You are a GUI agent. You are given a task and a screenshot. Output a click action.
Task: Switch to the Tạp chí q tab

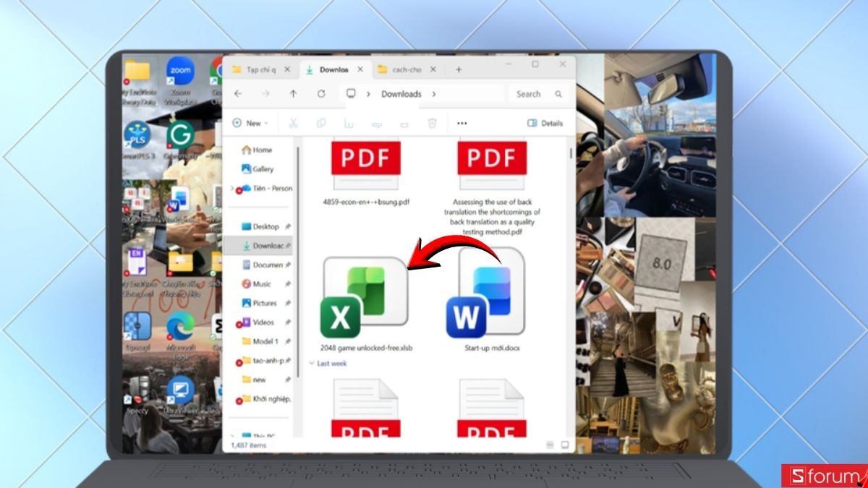(x=262, y=69)
